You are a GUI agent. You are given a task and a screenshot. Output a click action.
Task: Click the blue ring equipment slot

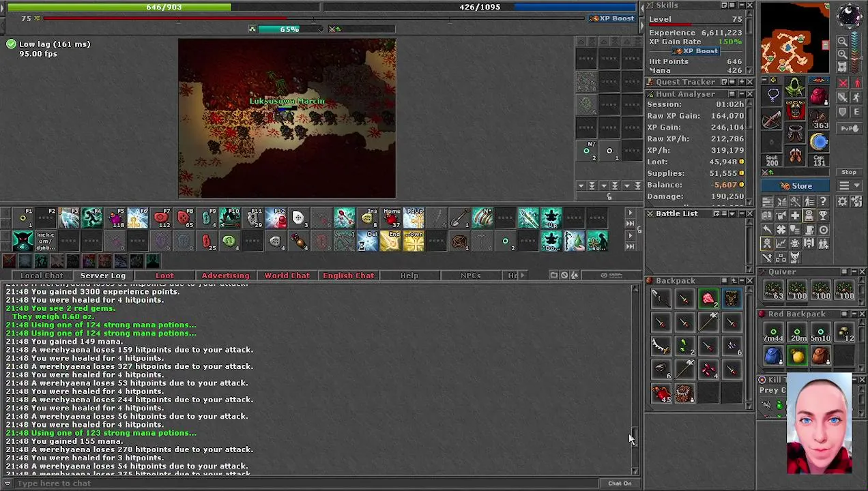(819, 142)
